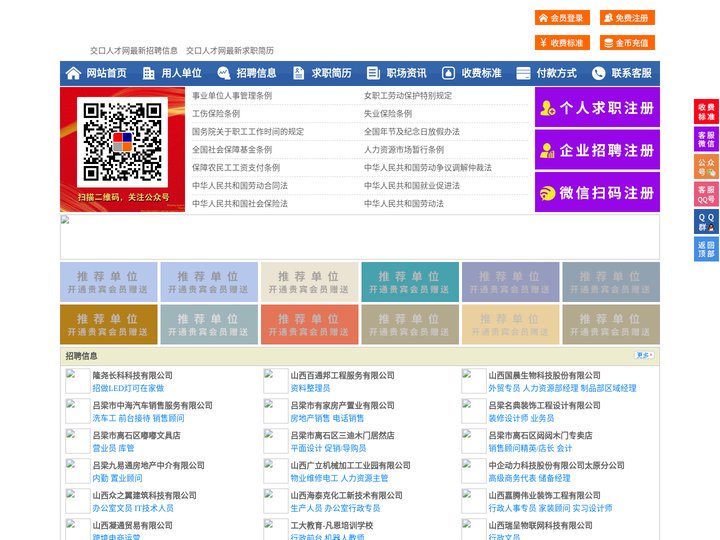Click the 返回顶部 sidebar icon
This screenshot has height=540, width=720.
pos(706,249)
